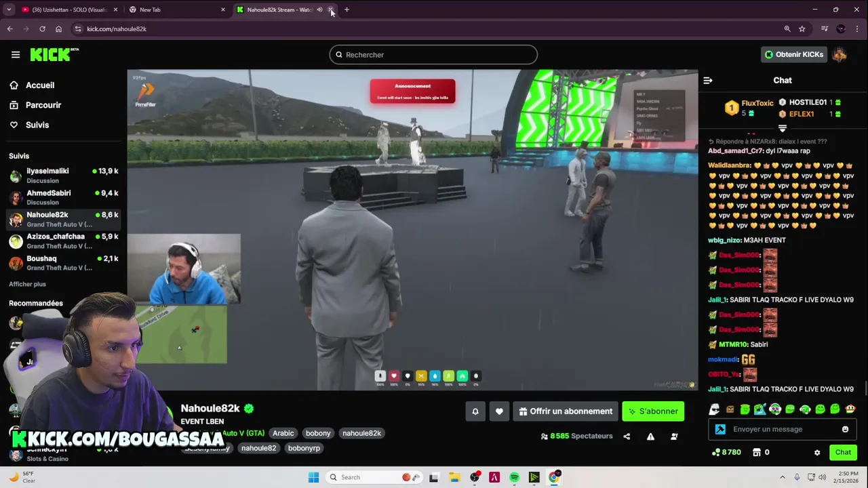Viewport: 868px width, 488px height.
Task: Reload the page
Action: tap(42, 29)
